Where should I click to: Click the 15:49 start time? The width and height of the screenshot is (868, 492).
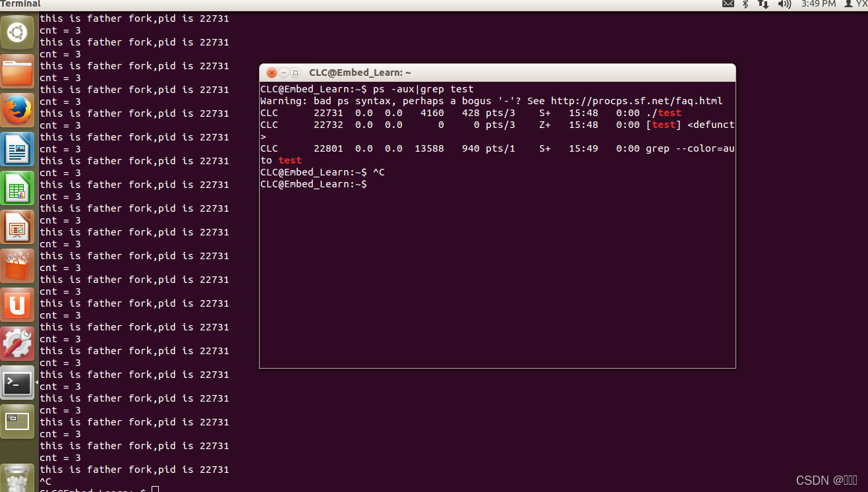[x=583, y=148]
